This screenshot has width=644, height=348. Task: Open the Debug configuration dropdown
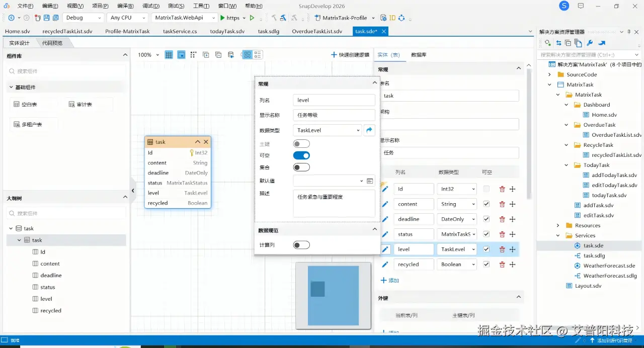click(x=83, y=18)
